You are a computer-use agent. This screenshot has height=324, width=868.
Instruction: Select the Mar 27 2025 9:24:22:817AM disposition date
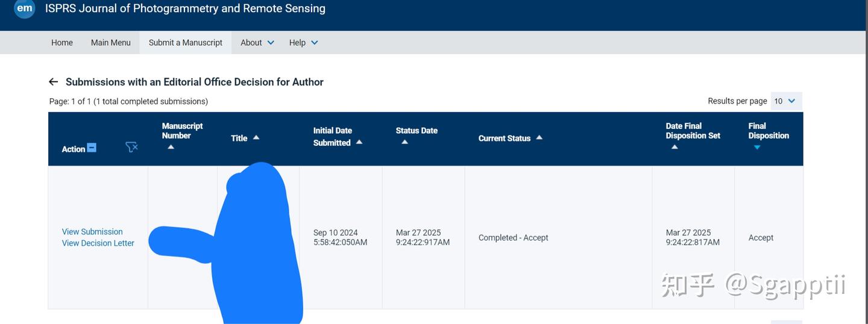693,237
